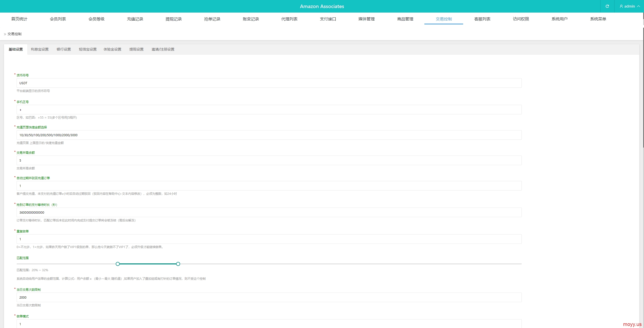The height and width of the screenshot is (328, 644).
Task: Switch to 邀请/注册设置 tab
Action: pos(163,49)
